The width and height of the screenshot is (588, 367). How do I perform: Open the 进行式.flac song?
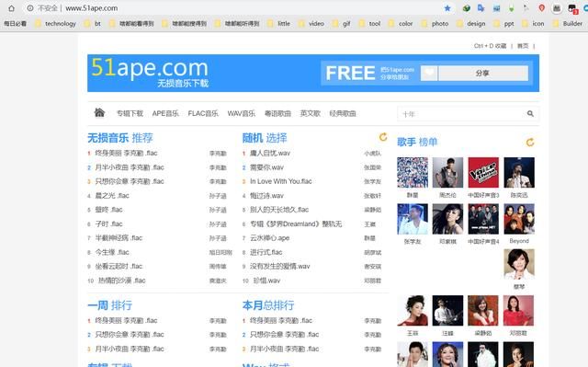click(x=266, y=252)
